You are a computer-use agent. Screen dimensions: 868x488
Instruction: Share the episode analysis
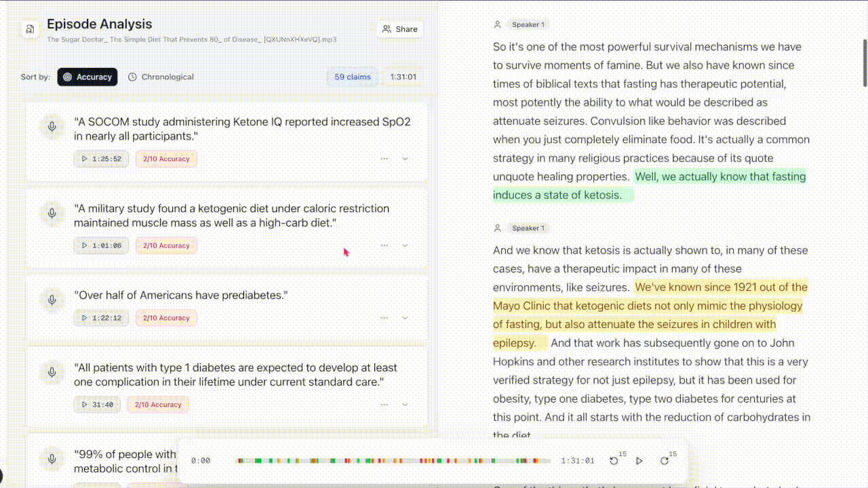400,29
